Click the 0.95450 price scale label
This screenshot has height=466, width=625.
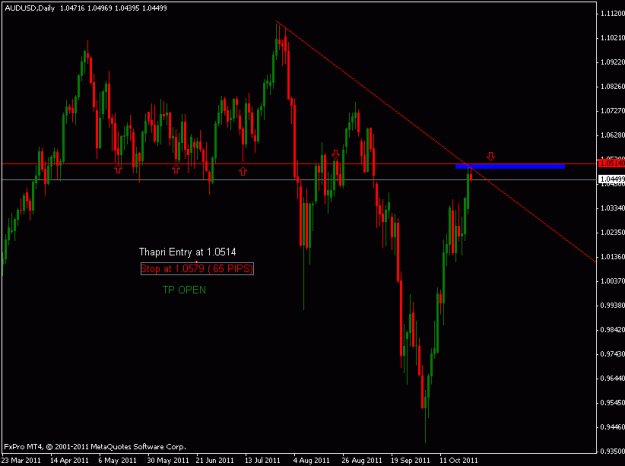612,403
